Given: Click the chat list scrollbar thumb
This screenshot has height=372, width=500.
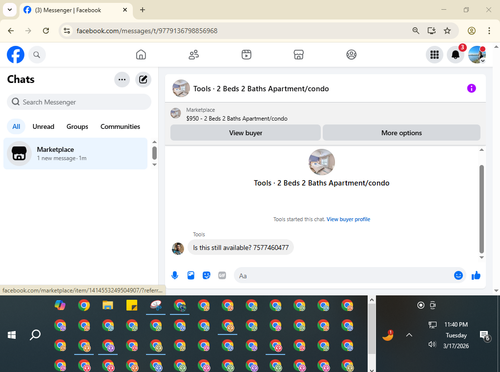Looking at the screenshot, I should tap(154, 153).
